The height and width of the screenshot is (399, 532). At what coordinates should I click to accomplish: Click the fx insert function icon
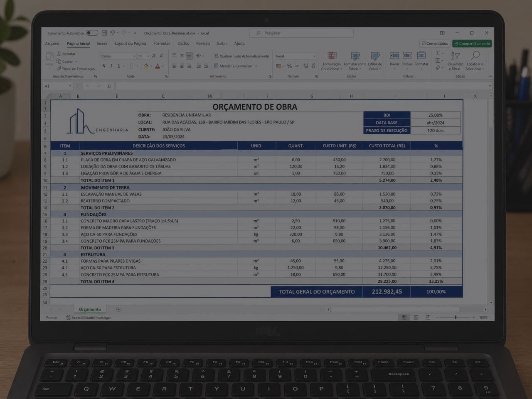pos(109,86)
